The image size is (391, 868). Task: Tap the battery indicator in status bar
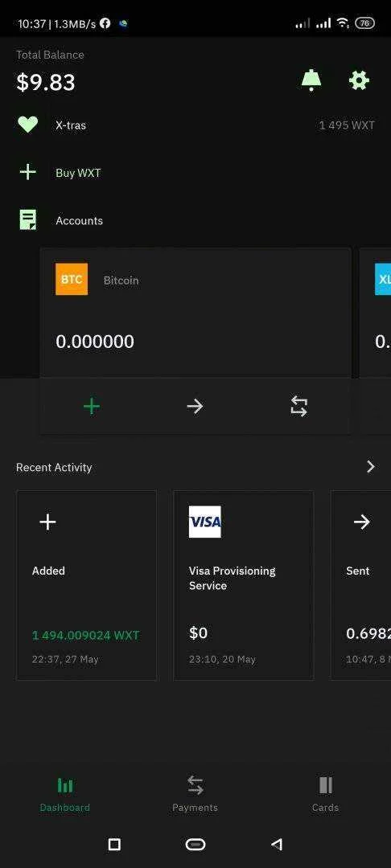tap(364, 23)
